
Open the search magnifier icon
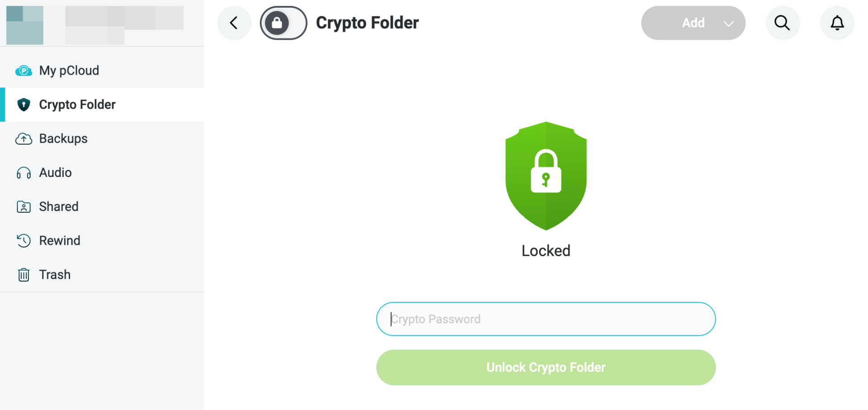pyautogui.click(x=783, y=23)
